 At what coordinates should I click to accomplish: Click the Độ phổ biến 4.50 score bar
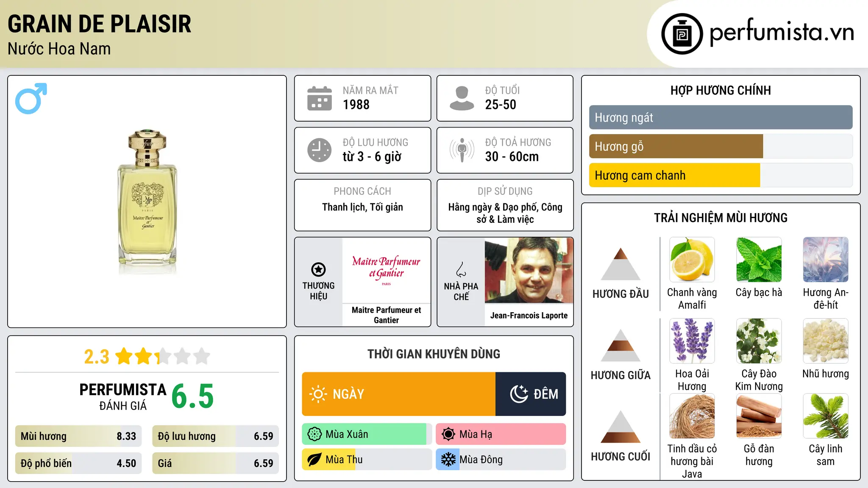coord(78,463)
